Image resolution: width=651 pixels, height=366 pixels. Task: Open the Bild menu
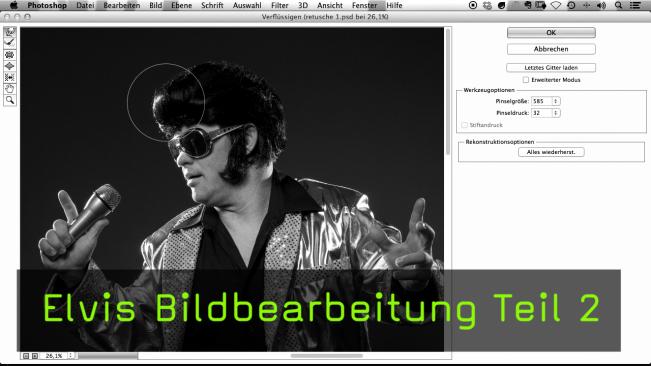tap(156, 5)
